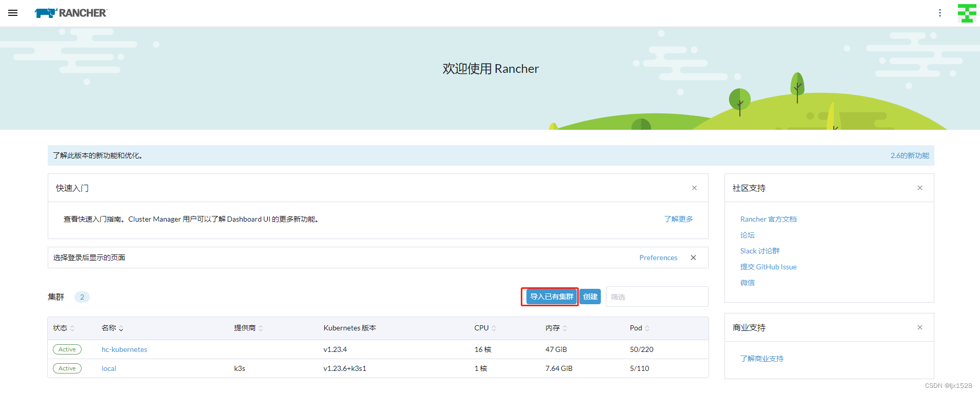Open the hc-kubernetes cluster
This screenshot has width=980, height=394.
(x=124, y=349)
